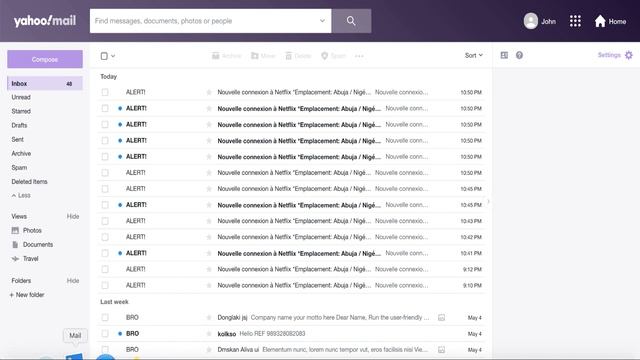Create a New folder
640x360 pixels.
coord(27,295)
